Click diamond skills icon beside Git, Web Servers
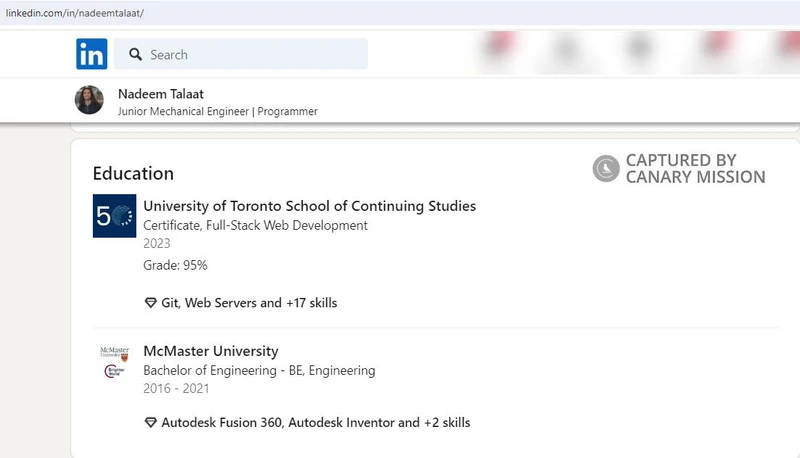Screen dimensions: 800x458 pos(151,303)
